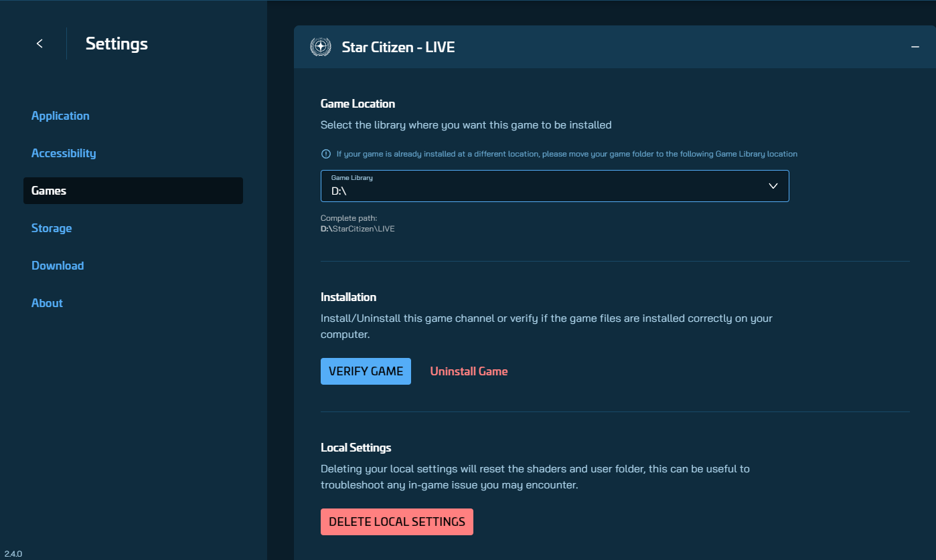Click the Star Citizen - LIVE title
The height and width of the screenshot is (560, 936).
398,47
